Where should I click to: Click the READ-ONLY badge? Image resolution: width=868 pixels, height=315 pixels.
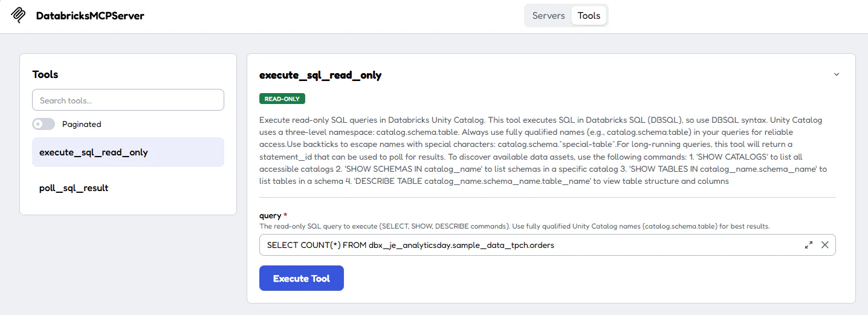283,99
